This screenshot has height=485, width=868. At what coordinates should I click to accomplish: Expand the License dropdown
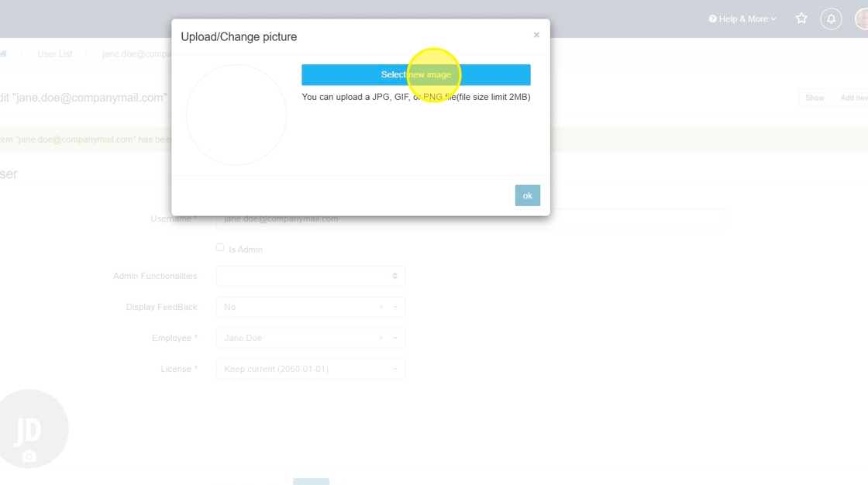[x=311, y=370]
